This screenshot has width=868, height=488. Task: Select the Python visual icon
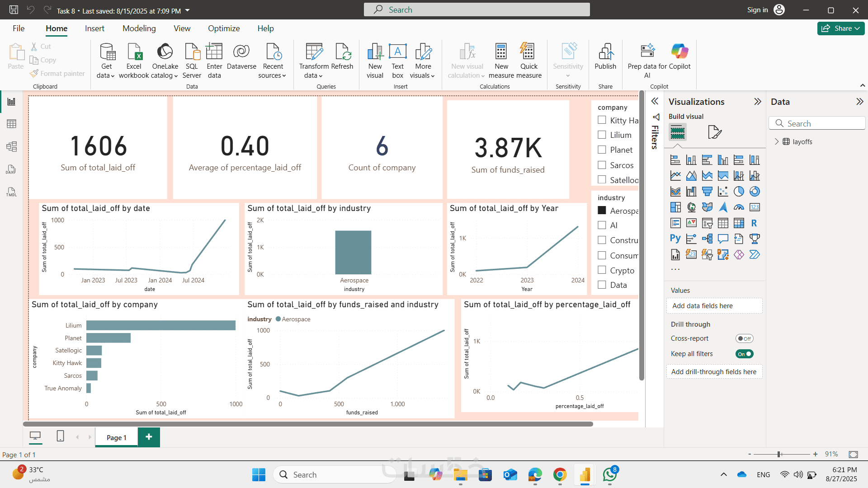[x=675, y=239]
